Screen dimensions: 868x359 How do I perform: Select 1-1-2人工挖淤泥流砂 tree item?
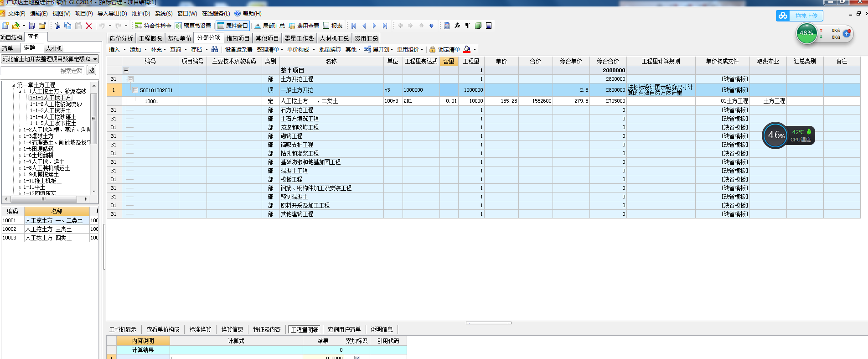coord(56,104)
